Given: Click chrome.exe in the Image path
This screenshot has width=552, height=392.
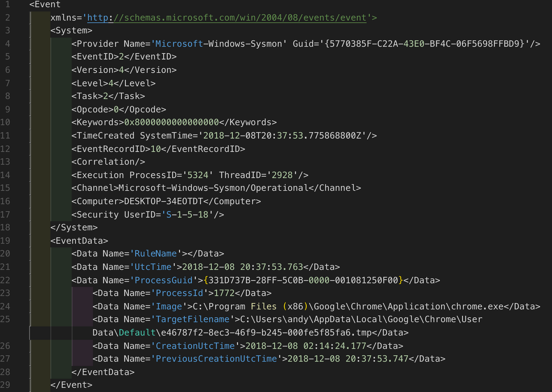Looking at the screenshot, I should click(x=477, y=306).
